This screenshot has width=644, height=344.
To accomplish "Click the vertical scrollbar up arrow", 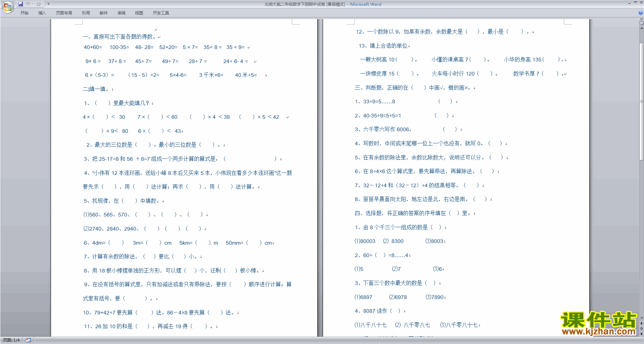I will click(642, 28).
